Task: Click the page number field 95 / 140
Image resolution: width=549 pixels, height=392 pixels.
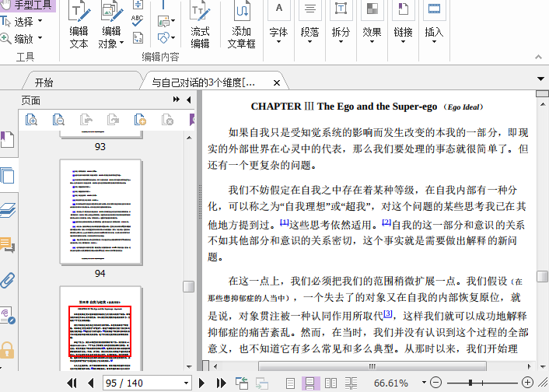Action: 143,383
